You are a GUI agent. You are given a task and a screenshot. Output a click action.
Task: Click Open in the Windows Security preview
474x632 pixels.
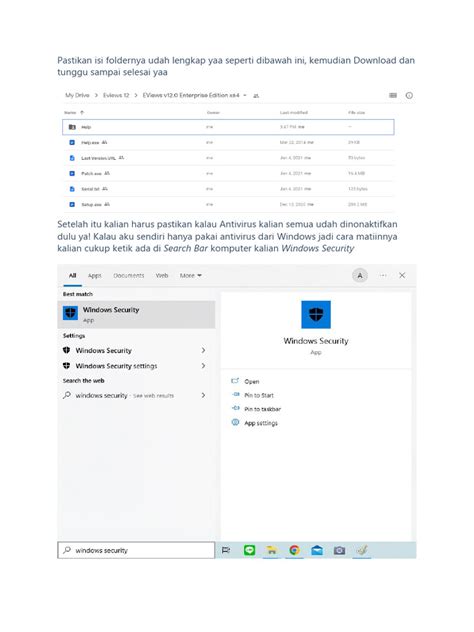[x=252, y=381]
